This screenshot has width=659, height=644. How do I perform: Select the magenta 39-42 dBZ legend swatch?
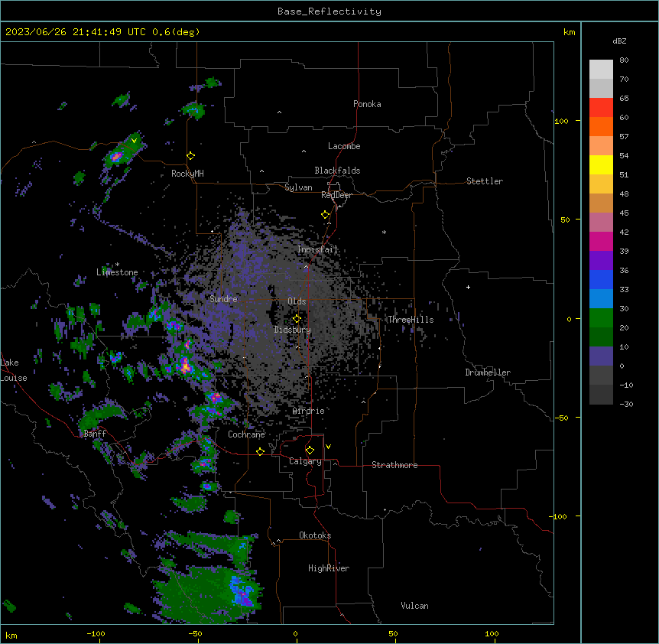pyautogui.click(x=601, y=241)
